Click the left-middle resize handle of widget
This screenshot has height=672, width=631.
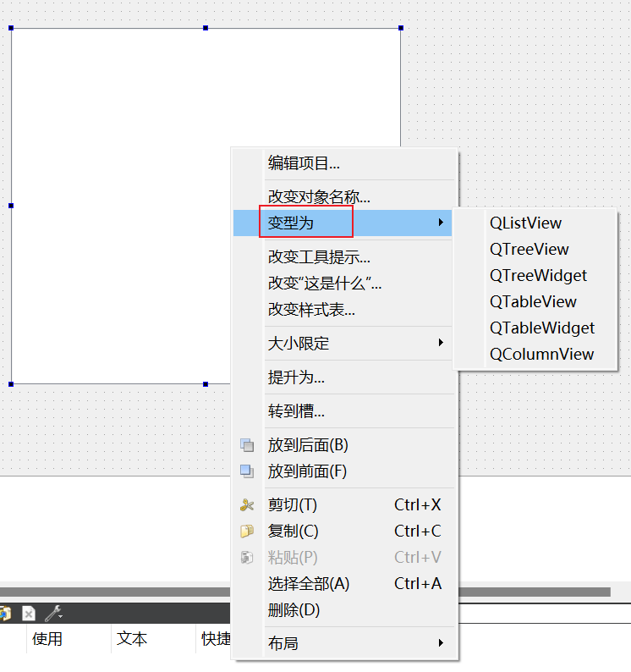pos(11,206)
